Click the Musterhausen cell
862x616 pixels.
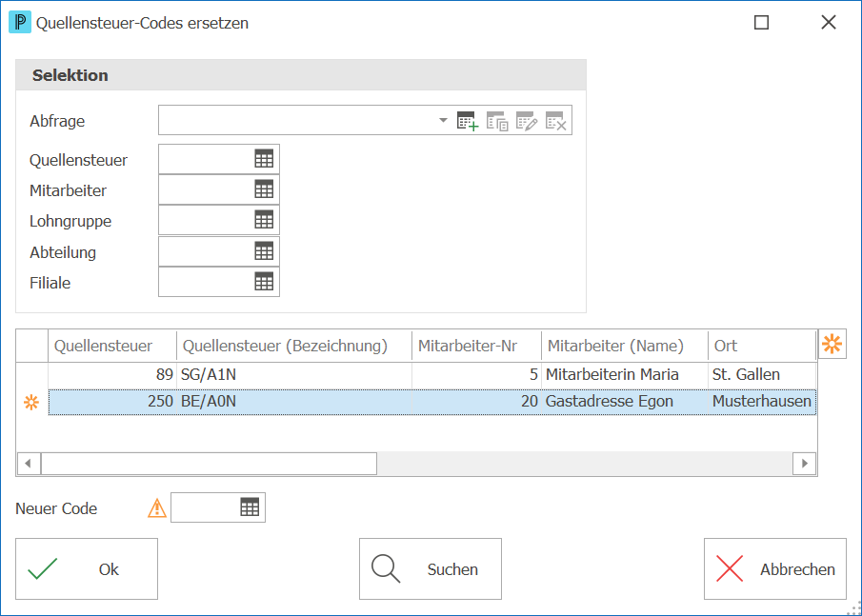tap(762, 402)
